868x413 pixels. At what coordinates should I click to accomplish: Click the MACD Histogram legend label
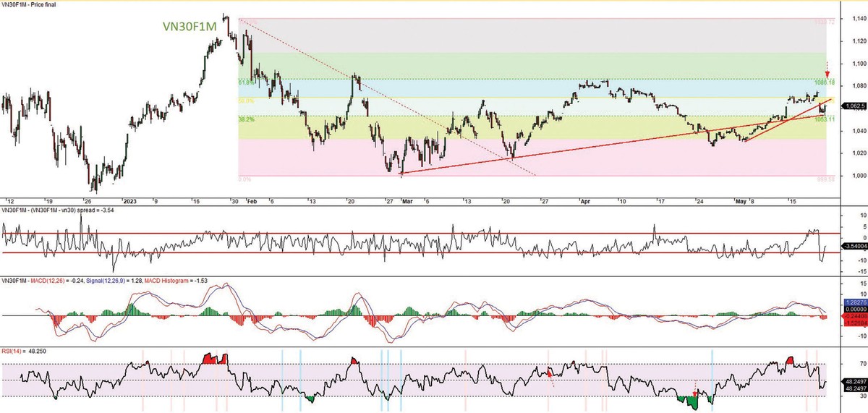pyautogui.click(x=168, y=279)
